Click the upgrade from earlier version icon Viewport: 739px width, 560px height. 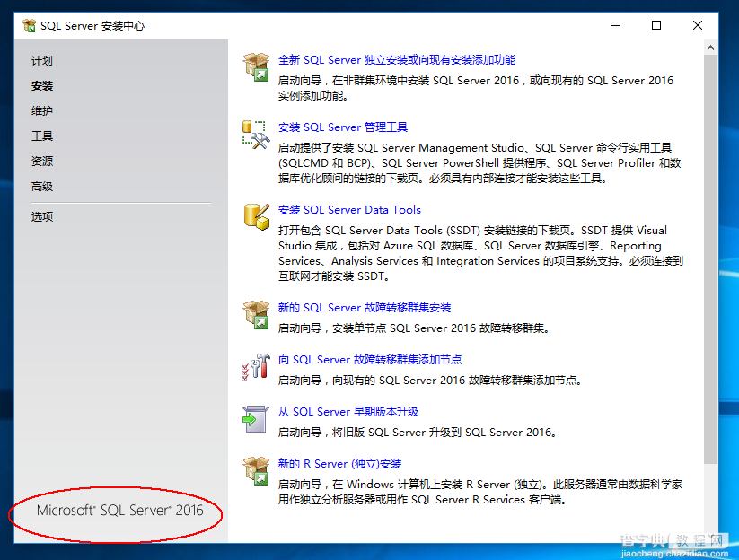click(x=255, y=419)
